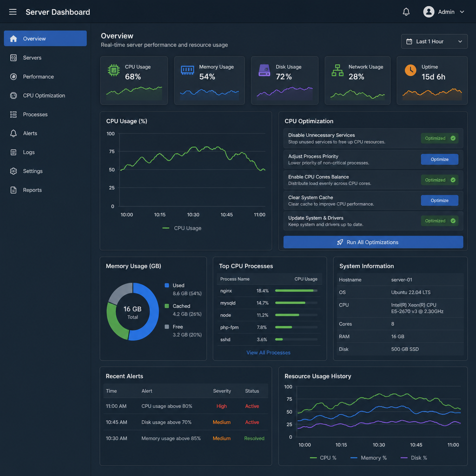Image resolution: width=476 pixels, height=476 pixels.
Task: Toggle Disk % series legend in history chart
Action: tap(413, 457)
